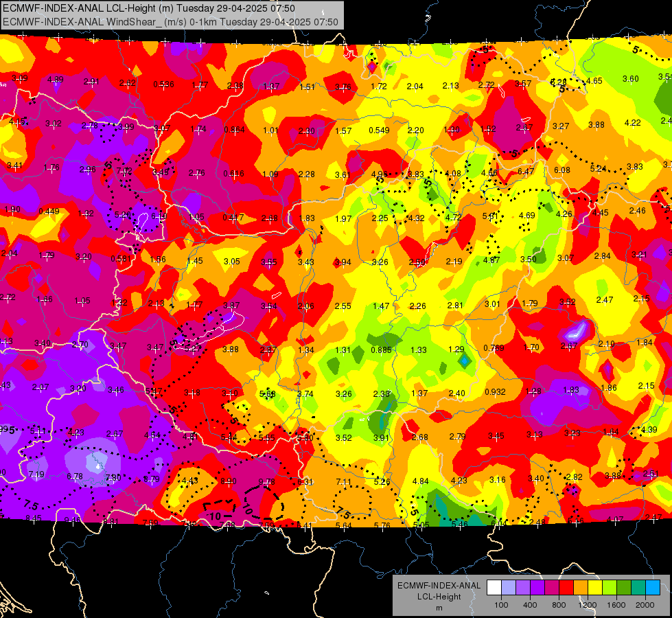This screenshot has height=618, width=672.
Task: Click wind shear value 4.87
Action: click(491, 260)
